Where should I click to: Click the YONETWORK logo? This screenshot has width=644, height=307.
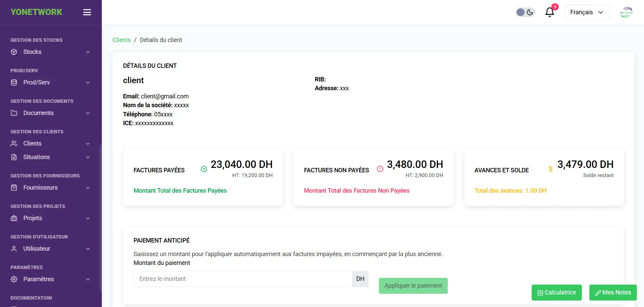click(x=36, y=12)
